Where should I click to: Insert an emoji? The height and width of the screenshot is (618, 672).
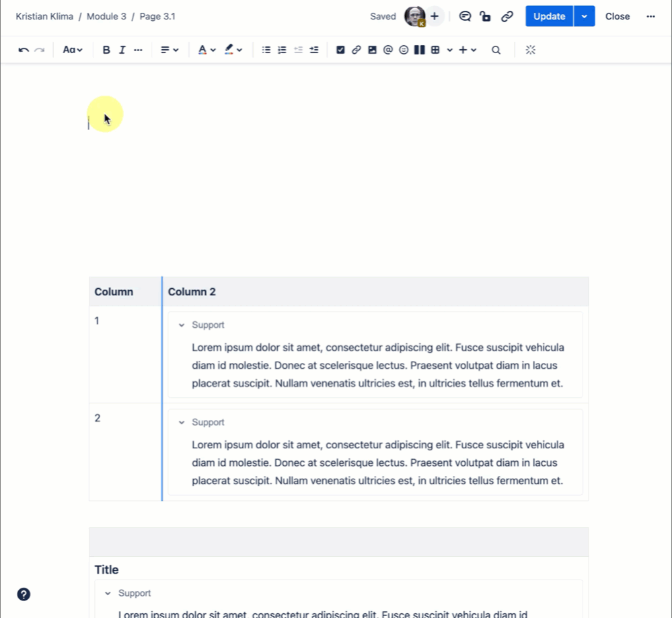404,50
